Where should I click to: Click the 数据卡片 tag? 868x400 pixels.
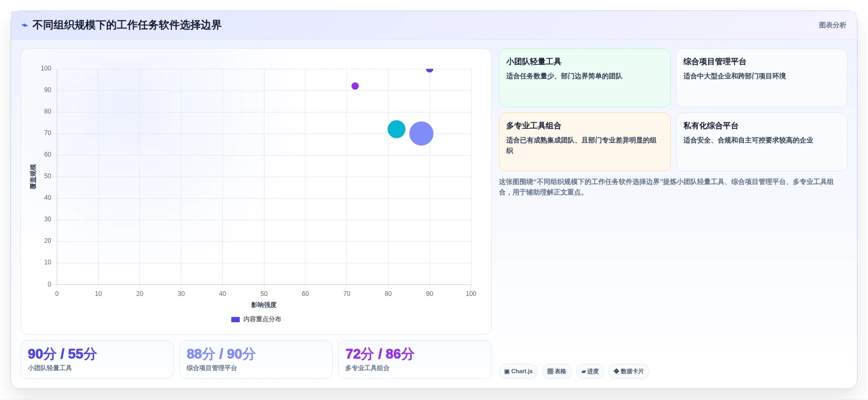click(x=628, y=371)
